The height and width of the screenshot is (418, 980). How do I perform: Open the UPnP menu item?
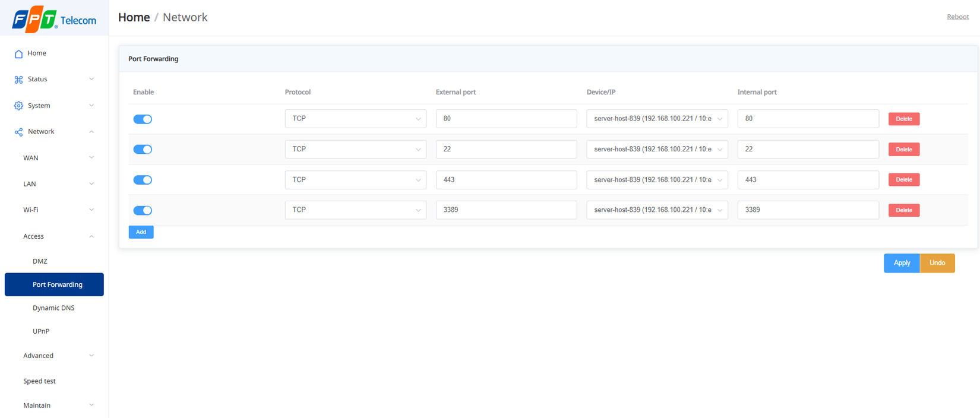41,331
